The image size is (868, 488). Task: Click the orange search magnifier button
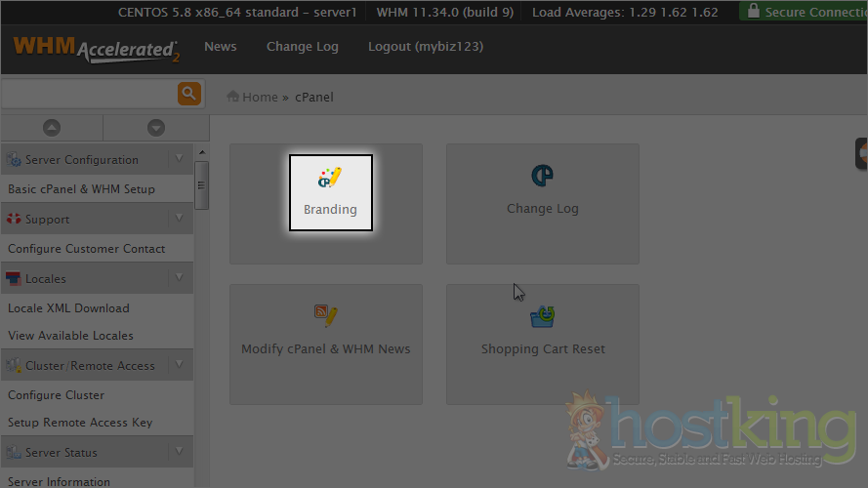pos(188,94)
